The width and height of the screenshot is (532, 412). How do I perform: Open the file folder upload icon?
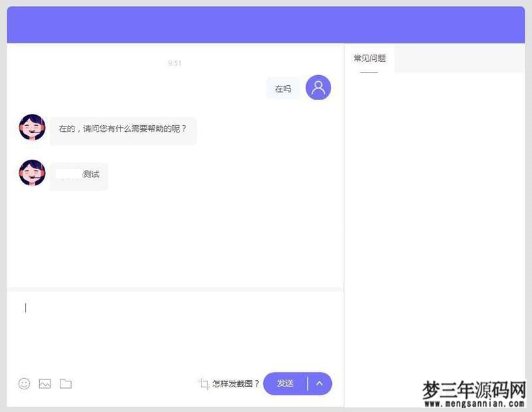65,384
